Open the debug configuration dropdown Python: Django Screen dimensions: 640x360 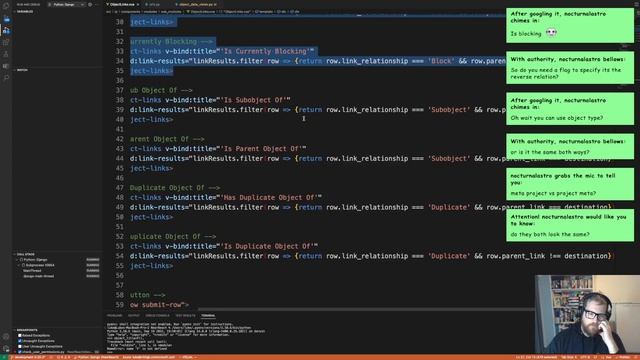click(x=68, y=4)
